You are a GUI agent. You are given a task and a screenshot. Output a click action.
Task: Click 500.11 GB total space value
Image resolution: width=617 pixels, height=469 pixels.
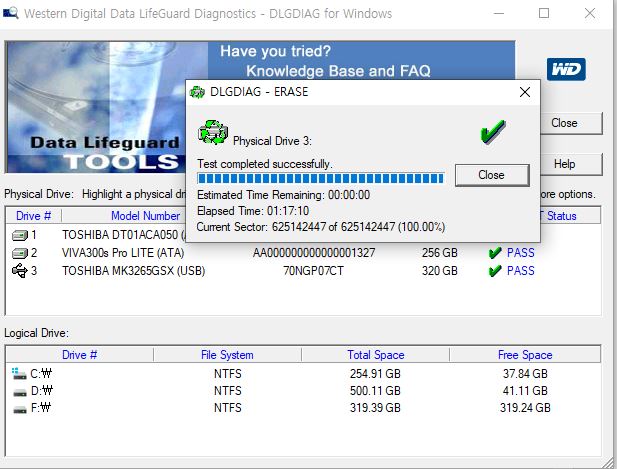[375, 391]
